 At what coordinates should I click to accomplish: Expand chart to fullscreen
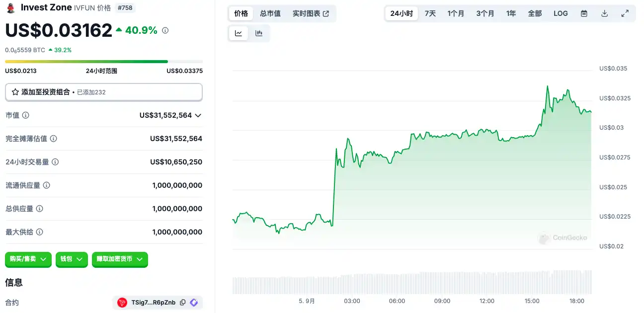(x=625, y=13)
